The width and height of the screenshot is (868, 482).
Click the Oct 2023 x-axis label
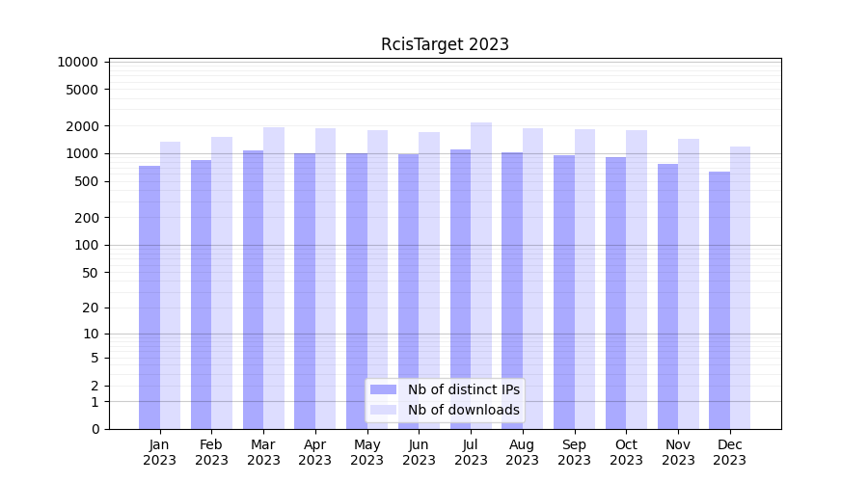626,452
